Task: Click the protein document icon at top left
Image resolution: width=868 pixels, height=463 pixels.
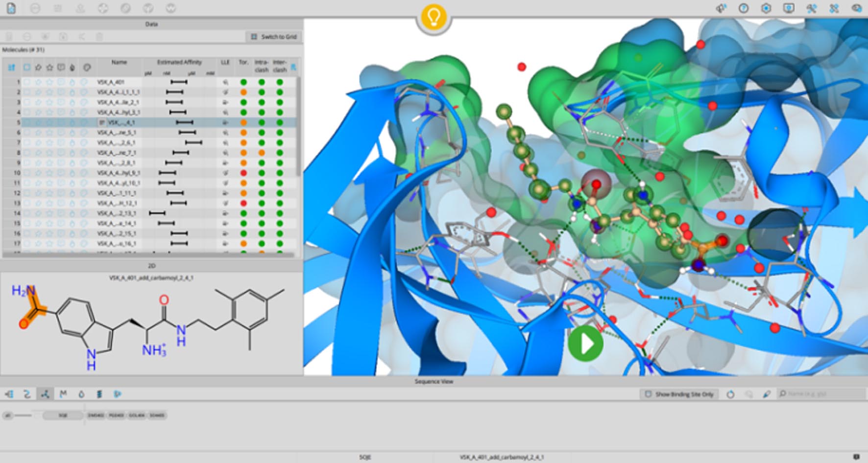Action: 11,8
